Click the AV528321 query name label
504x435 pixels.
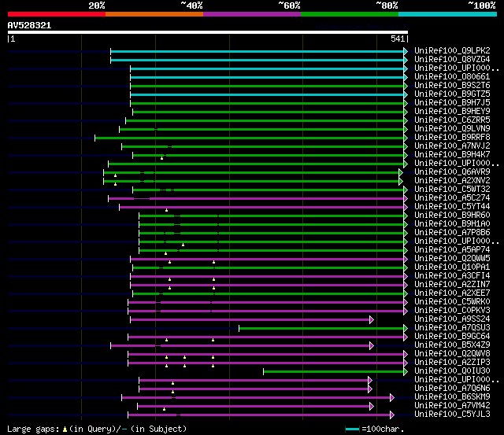pos(29,25)
